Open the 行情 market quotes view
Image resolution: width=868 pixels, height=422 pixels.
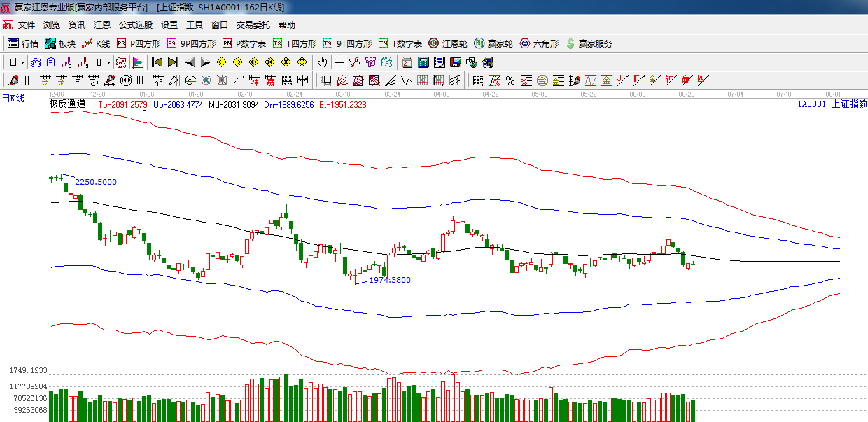22,43
